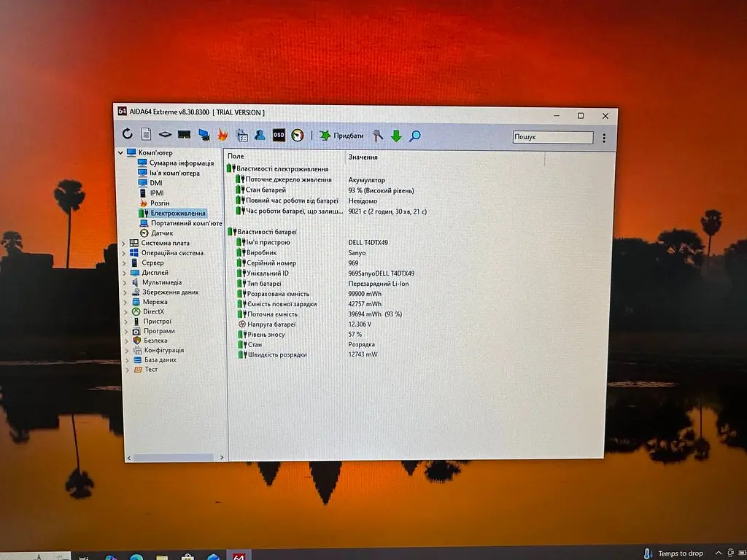Image resolution: width=747 pixels, height=560 pixels.
Task: Select the База даних tree entry
Action: pos(155,359)
